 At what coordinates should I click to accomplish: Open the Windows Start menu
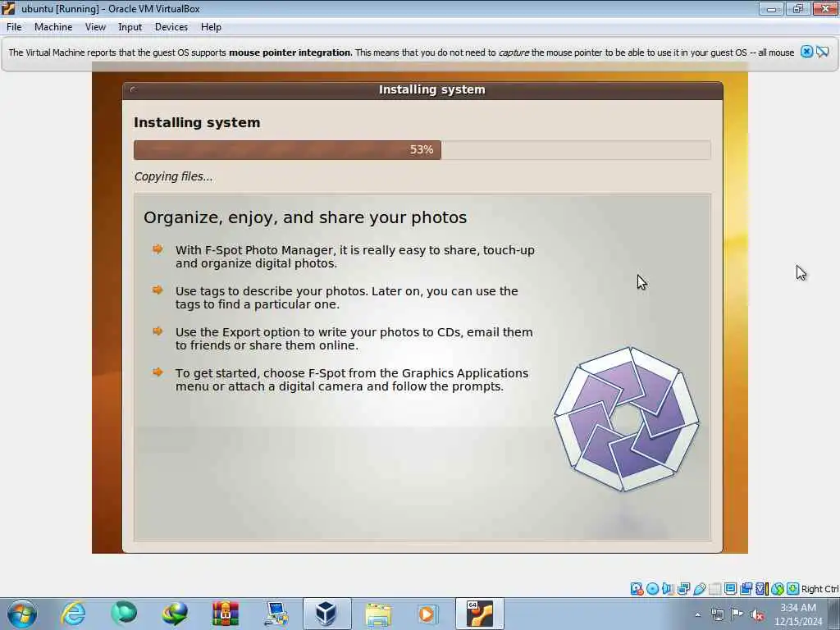click(x=22, y=614)
